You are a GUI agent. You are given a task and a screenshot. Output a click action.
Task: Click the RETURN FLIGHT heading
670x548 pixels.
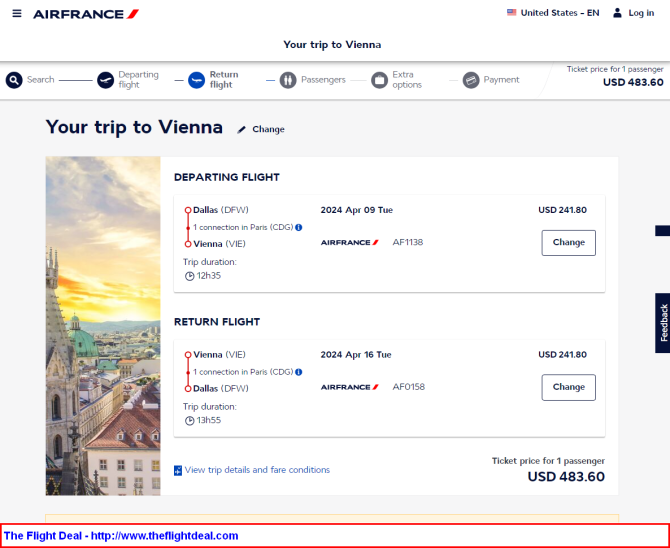[217, 321]
